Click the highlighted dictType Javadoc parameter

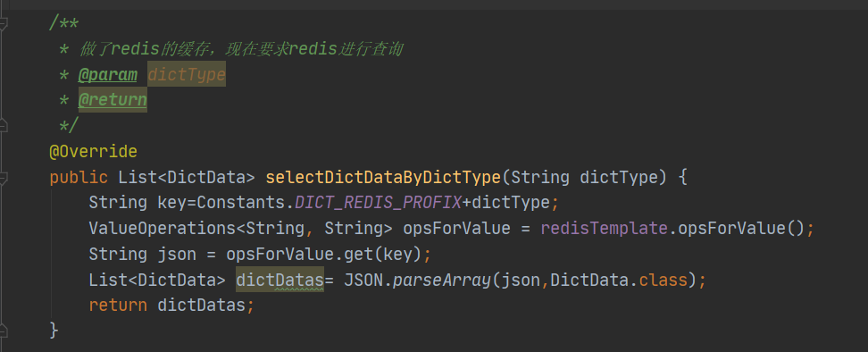(x=187, y=75)
